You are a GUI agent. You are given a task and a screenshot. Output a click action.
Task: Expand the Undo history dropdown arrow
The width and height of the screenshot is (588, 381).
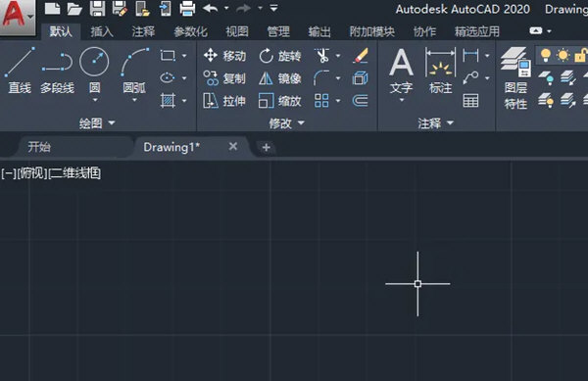pos(226,8)
